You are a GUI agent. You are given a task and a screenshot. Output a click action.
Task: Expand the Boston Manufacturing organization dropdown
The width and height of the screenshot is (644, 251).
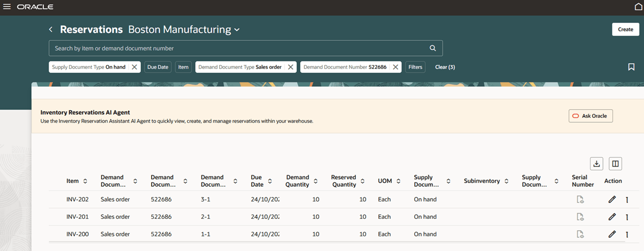tap(237, 30)
